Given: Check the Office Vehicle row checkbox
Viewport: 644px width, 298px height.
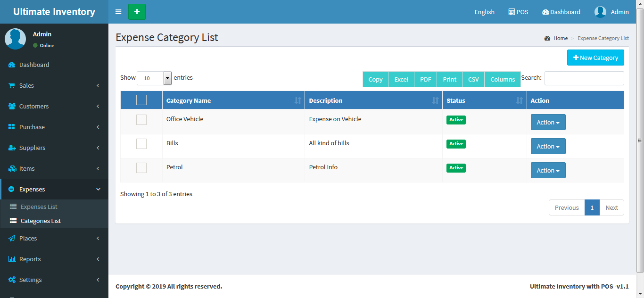Looking at the screenshot, I should pyautogui.click(x=141, y=120).
